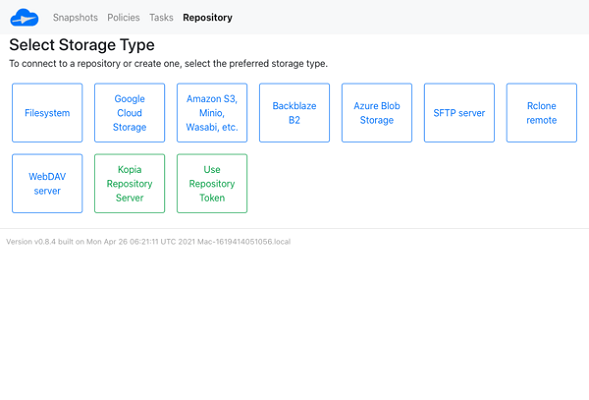Click the 'To connect to a repository' description
Screen dimensions: 589x400
[168, 63]
